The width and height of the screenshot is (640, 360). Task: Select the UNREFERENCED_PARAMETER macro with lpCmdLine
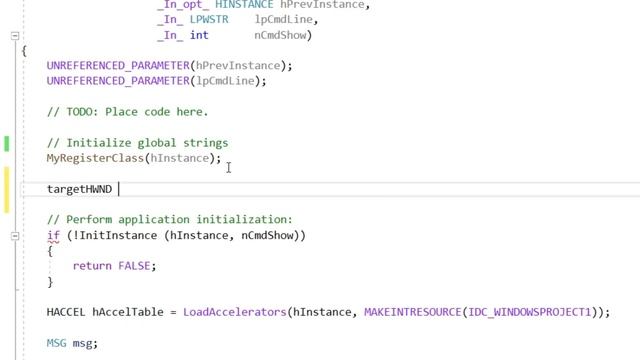(x=118, y=81)
